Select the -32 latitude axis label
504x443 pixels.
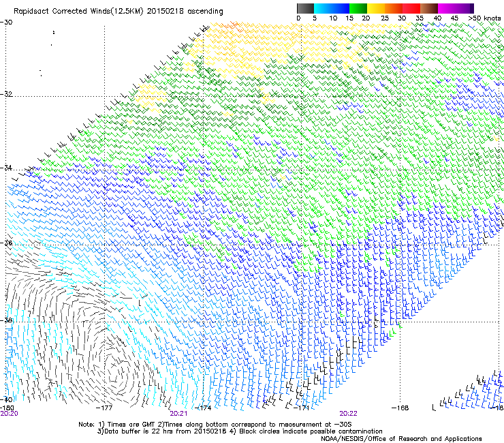tap(6, 94)
